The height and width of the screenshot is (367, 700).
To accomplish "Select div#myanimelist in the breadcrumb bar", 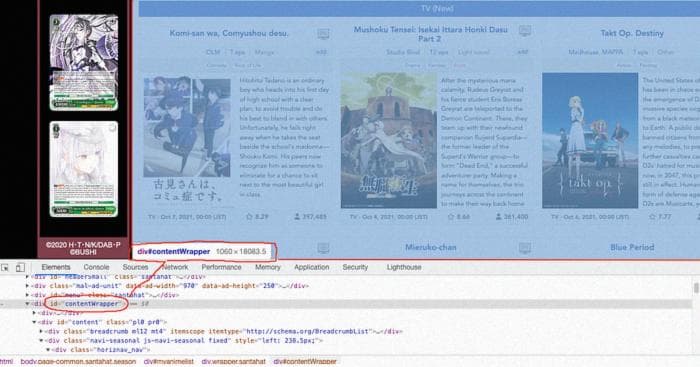I will coord(169,362).
